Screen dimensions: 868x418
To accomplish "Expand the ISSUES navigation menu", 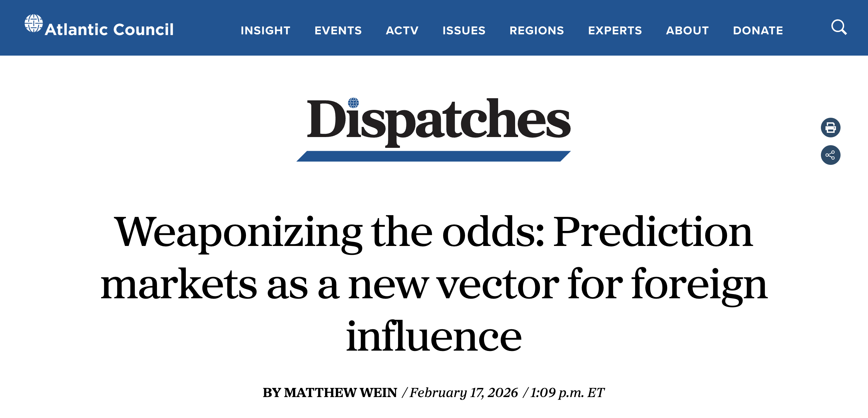I will [464, 30].
